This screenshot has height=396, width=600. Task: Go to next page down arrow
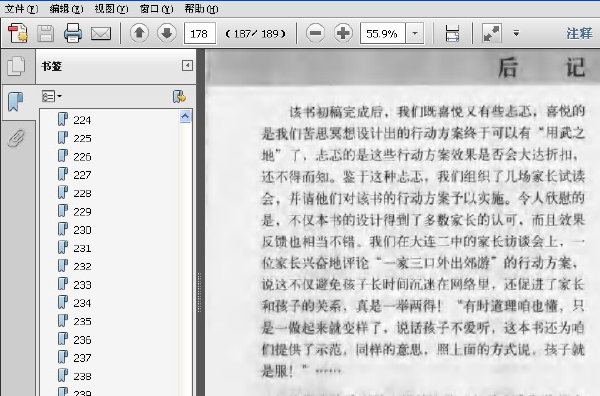tap(167, 33)
